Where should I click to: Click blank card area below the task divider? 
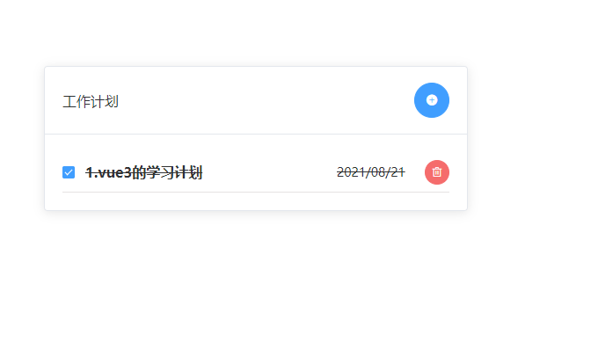tap(256, 200)
